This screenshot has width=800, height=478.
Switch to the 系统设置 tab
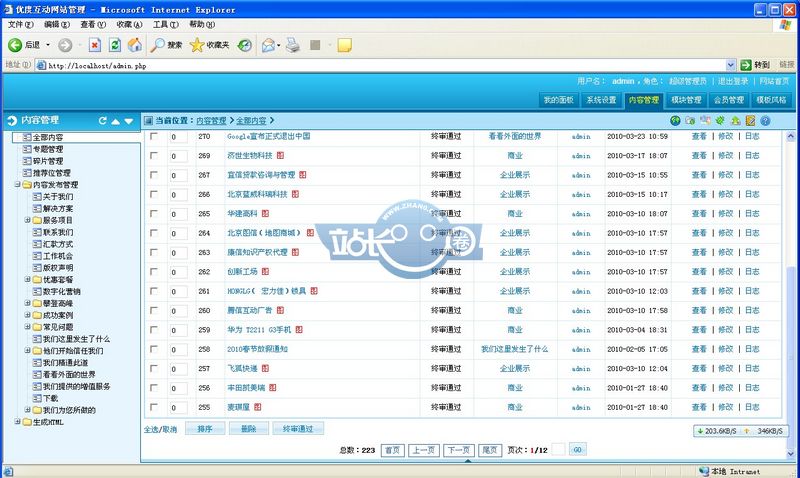pos(601,100)
